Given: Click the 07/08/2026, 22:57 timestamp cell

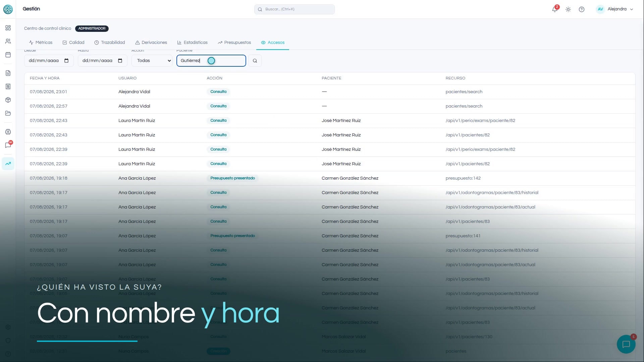Looking at the screenshot, I should click(x=49, y=106).
